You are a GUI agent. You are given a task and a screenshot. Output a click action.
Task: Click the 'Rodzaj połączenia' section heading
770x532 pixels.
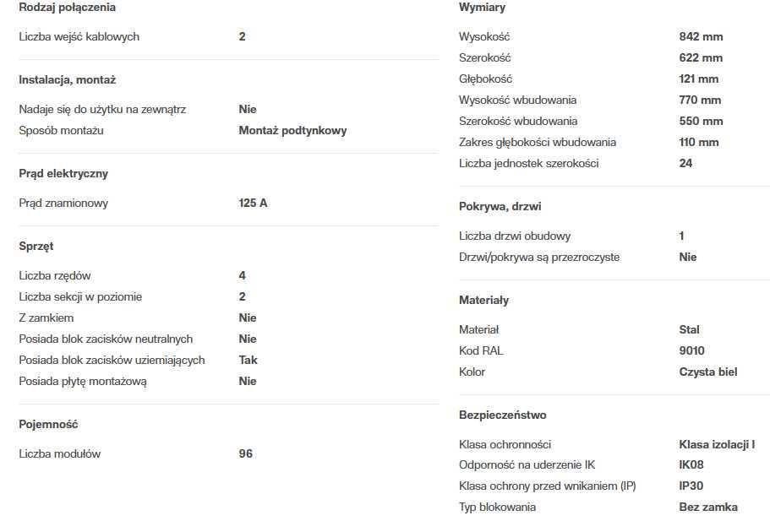68,8
